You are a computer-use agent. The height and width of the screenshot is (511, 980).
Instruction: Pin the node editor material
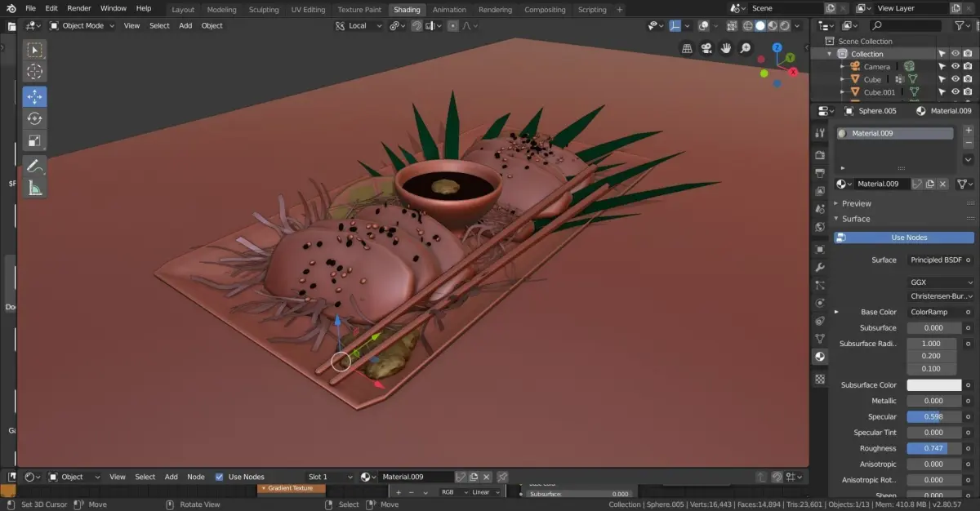click(x=502, y=477)
